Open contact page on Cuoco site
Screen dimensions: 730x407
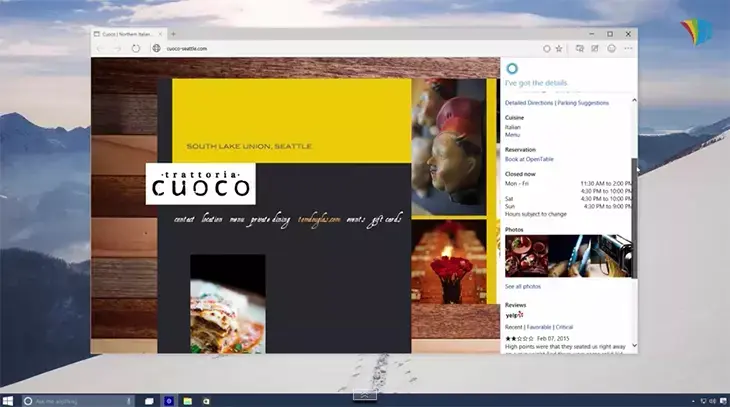[x=184, y=219]
